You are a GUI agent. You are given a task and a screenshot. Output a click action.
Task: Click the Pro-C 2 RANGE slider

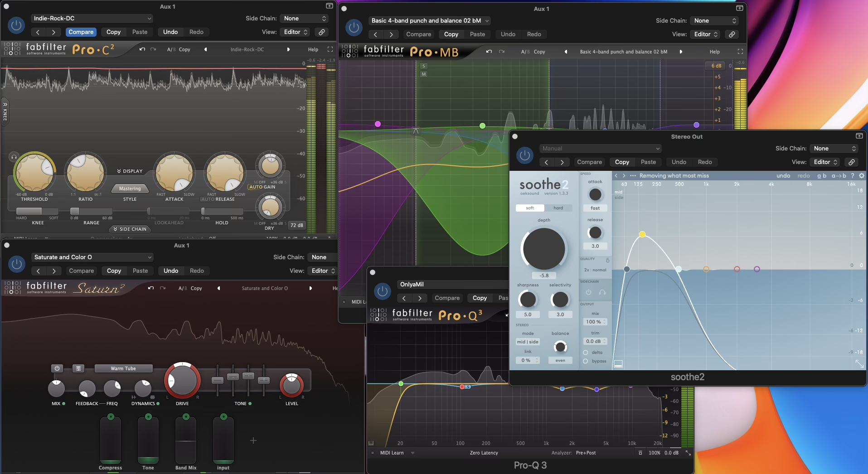tap(91, 211)
